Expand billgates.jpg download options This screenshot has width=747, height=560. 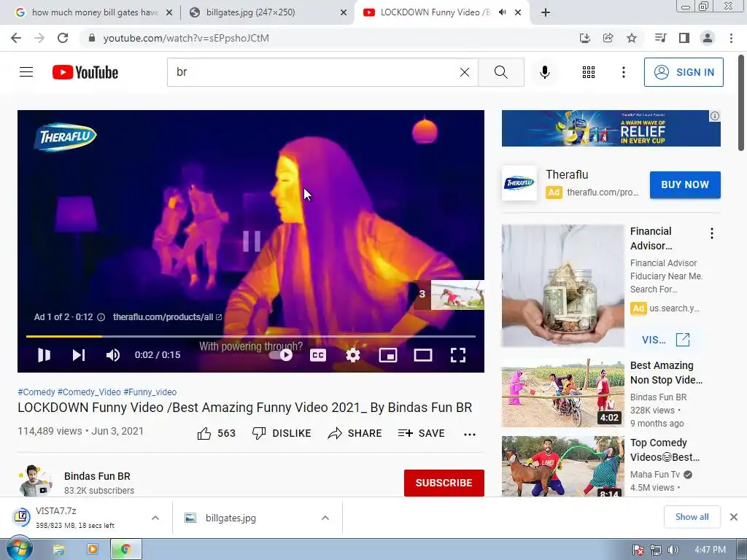pyautogui.click(x=325, y=518)
